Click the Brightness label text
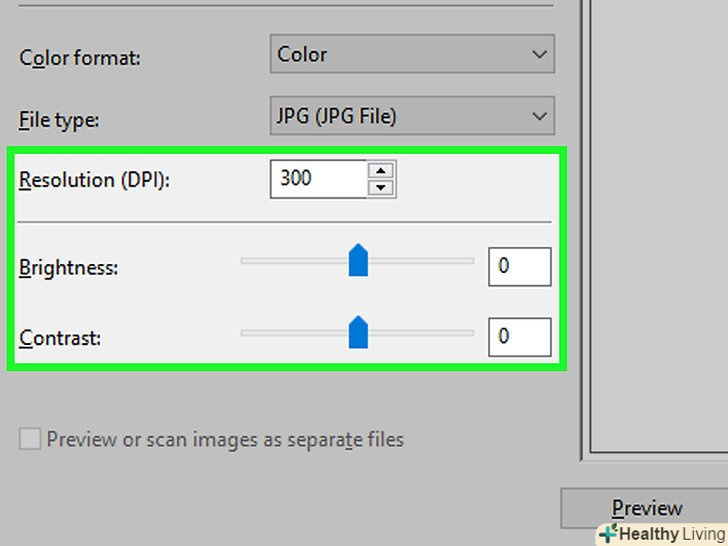The image size is (728, 546). click(68, 268)
